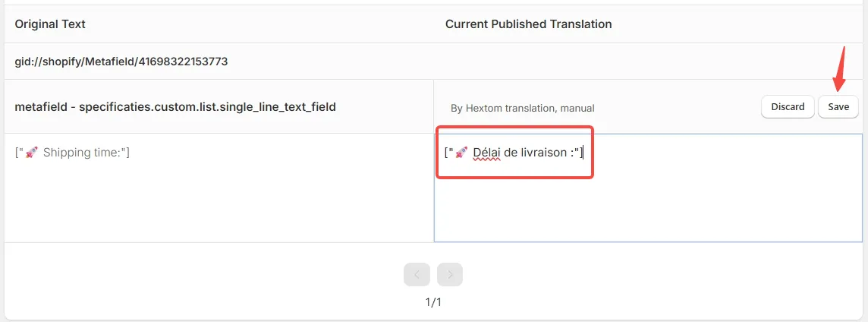Click the gid://shopify/Metafield identifier row

point(121,62)
